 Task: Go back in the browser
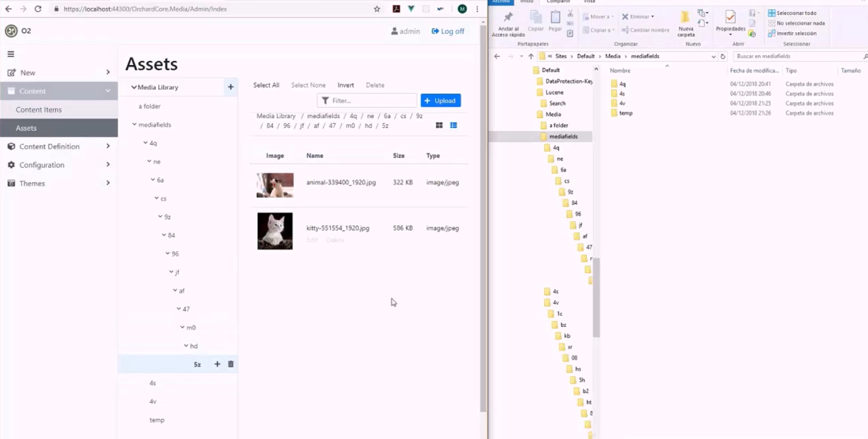[x=8, y=9]
